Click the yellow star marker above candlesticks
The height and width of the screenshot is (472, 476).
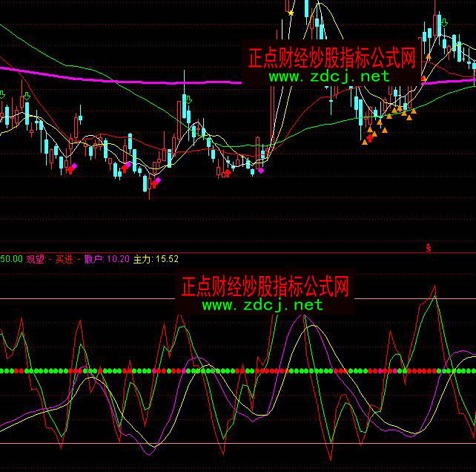coord(291,13)
